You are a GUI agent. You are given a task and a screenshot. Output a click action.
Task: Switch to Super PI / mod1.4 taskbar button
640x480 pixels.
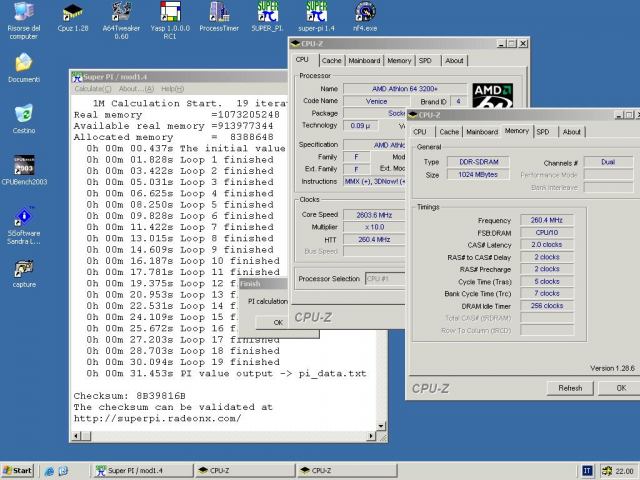(x=143, y=471)
